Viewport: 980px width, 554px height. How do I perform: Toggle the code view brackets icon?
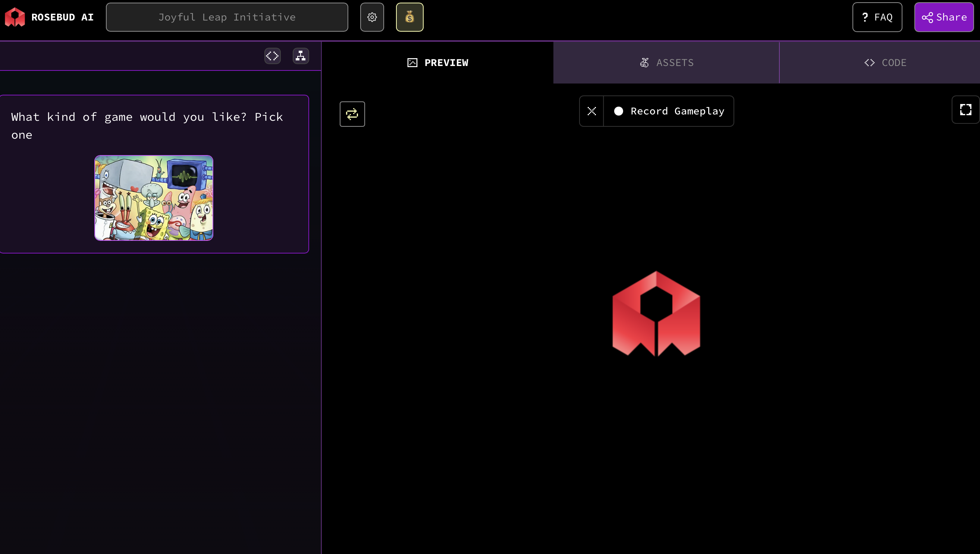pos(272,56)
